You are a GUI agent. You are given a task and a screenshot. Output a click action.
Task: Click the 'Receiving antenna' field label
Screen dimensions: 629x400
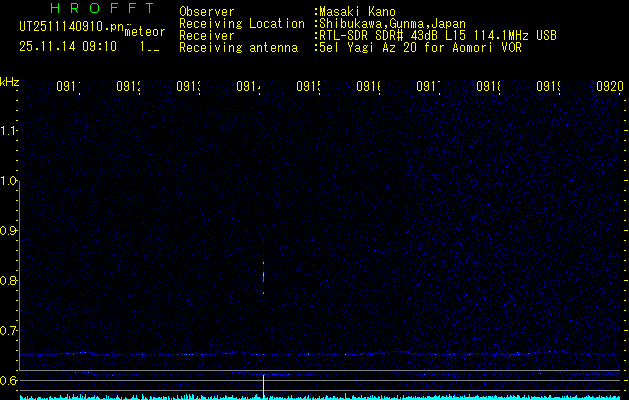[238, 48]
